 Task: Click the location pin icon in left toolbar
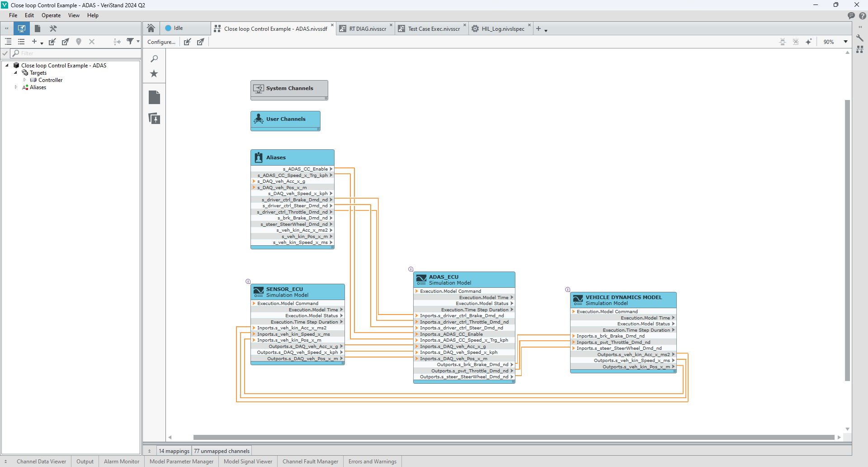(79, 42)
